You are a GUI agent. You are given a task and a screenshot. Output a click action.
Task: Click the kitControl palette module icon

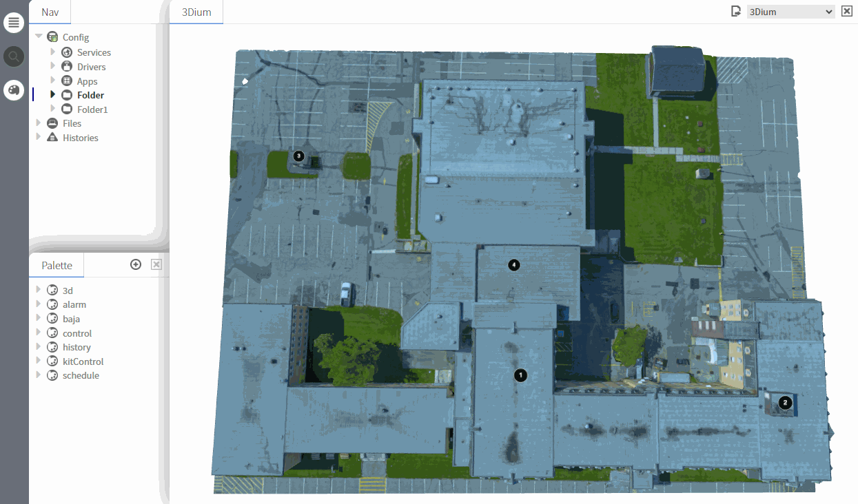click(x=52, y=361)
